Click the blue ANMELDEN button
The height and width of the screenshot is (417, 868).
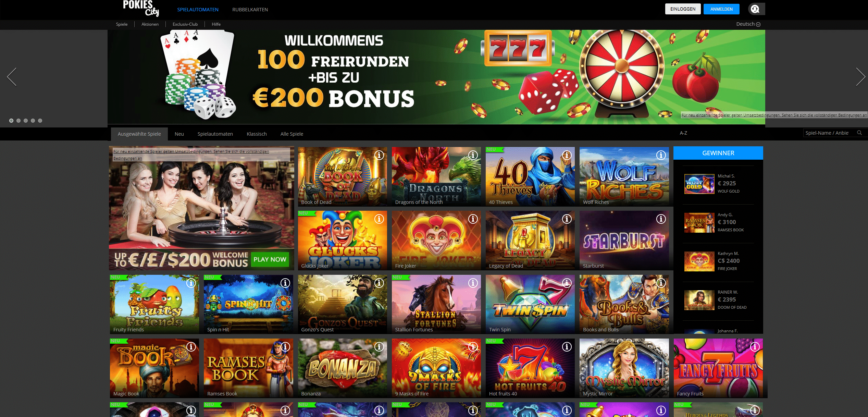(x=721, y=9)
